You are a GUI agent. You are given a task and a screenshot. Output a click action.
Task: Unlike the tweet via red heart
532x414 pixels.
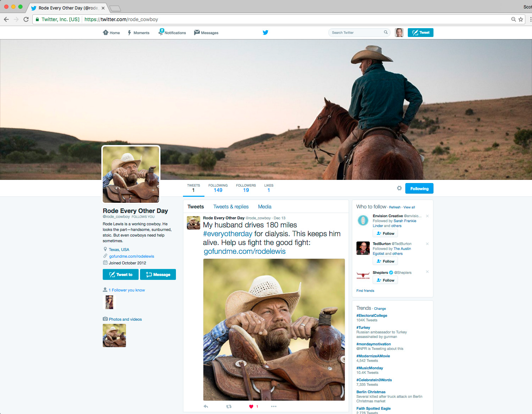tap(251, 406)
